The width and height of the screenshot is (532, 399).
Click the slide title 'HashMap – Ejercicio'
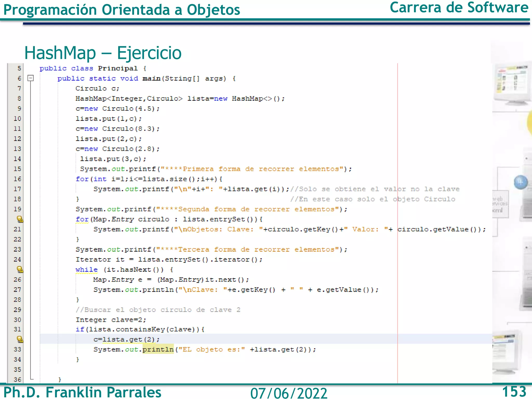103,53
